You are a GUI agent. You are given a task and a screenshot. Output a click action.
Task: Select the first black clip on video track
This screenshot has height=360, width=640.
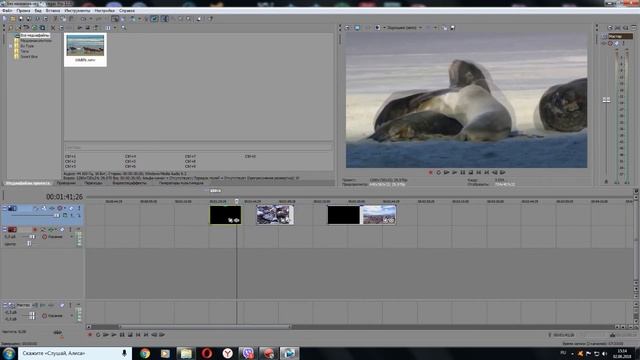[x=225, y=215]
